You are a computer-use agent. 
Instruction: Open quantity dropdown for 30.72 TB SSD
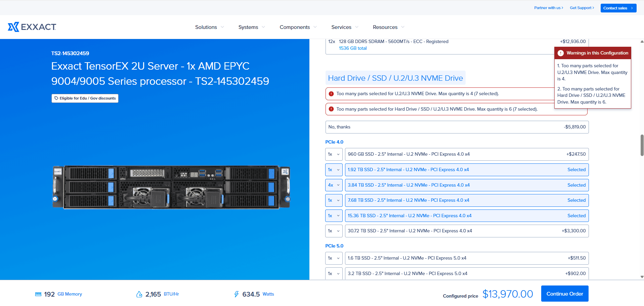[334, 231]
